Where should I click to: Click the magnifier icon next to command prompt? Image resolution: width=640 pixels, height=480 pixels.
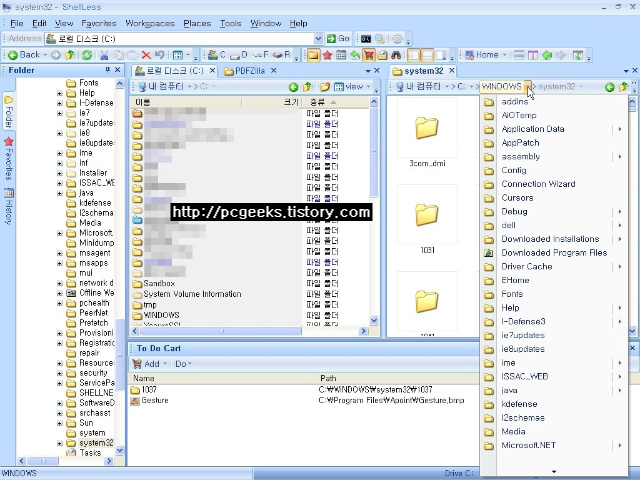click(x=380, y=39)
